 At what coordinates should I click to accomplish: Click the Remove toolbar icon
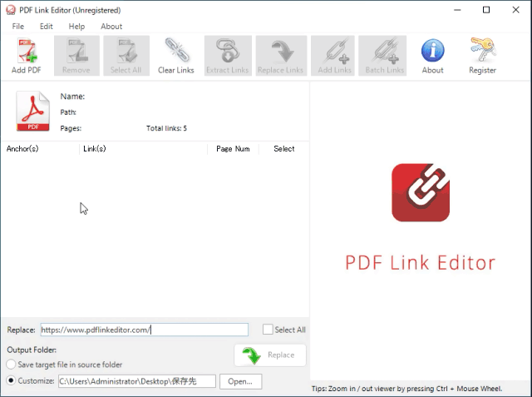[76, 56]
